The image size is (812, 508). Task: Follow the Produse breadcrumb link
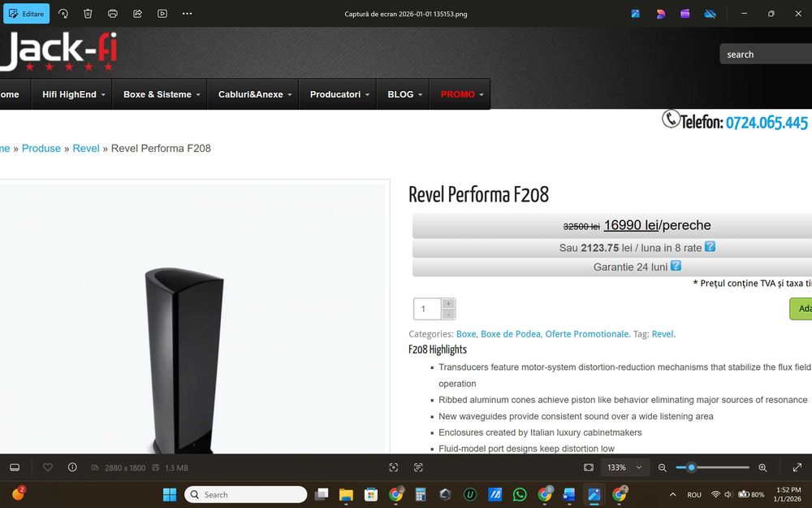pos(41,148)
